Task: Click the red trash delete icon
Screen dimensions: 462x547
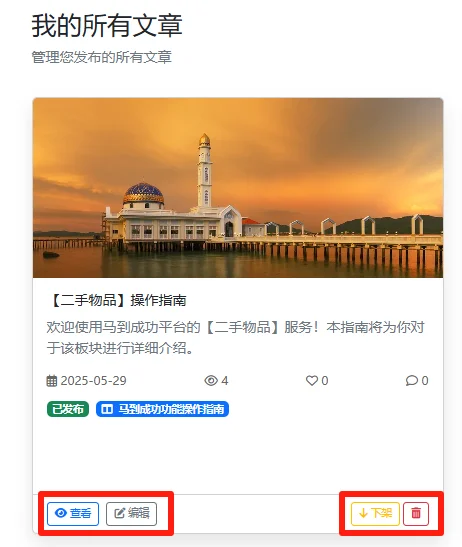Action: (x=416, y=513)
